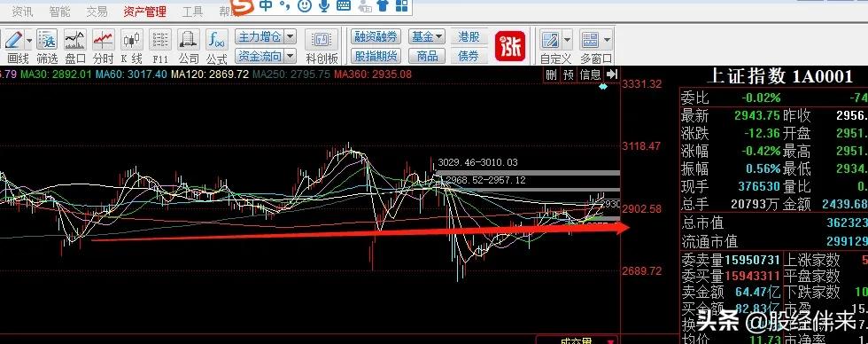Collapse the right panel with arrow toggle
868x344 pixels.
[x=611, y=74]
